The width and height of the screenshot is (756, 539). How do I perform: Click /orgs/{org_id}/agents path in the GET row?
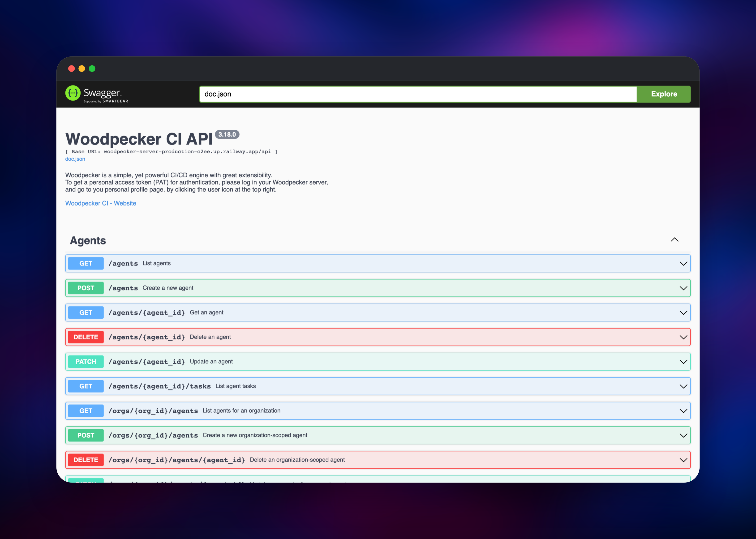153,411
